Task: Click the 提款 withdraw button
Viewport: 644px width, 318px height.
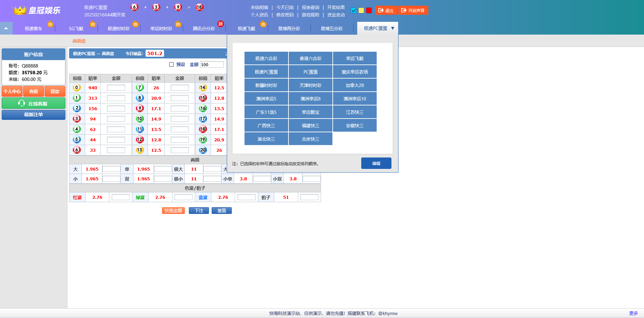Action: 55,91
